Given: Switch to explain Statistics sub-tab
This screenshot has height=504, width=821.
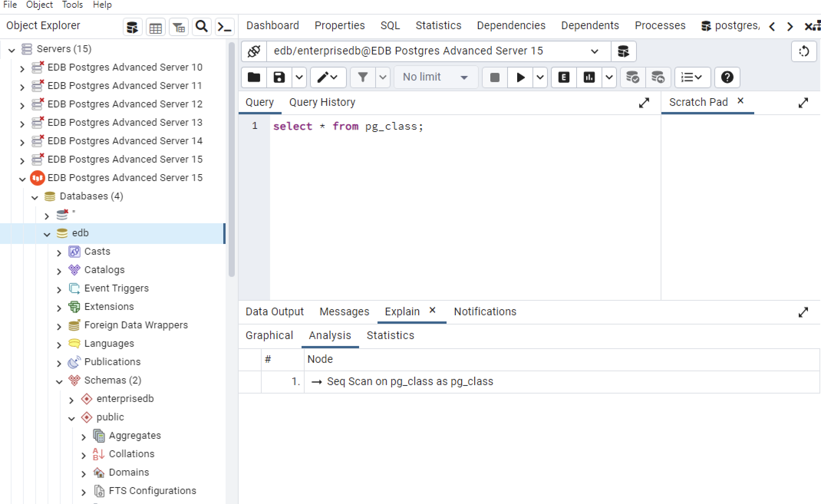Looking at the screenshot, I should click(390, 336).
